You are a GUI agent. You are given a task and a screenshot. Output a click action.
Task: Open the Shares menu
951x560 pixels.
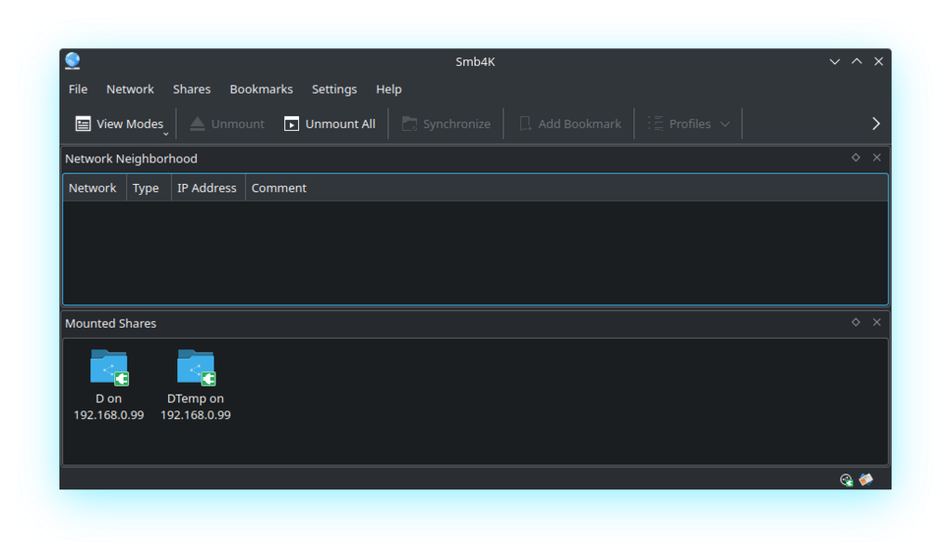tap(191, 89)
